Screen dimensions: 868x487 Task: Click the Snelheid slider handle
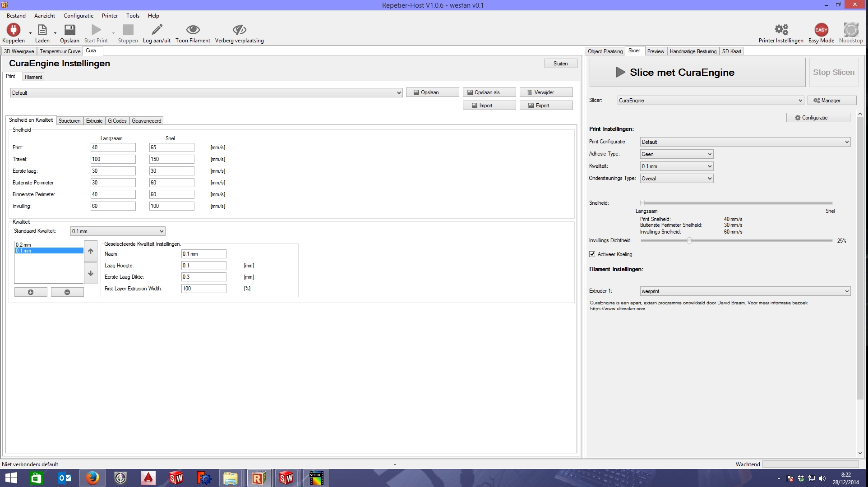tap(642, 203)
